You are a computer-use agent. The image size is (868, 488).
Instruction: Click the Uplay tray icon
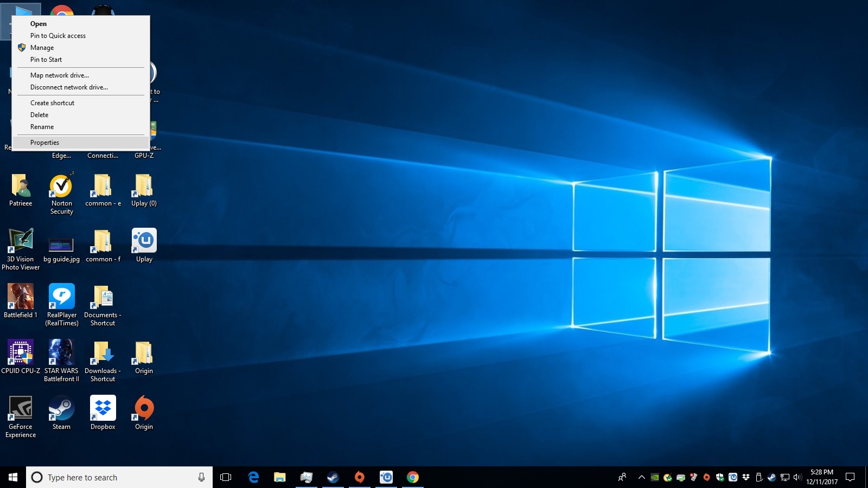[733, 477]
